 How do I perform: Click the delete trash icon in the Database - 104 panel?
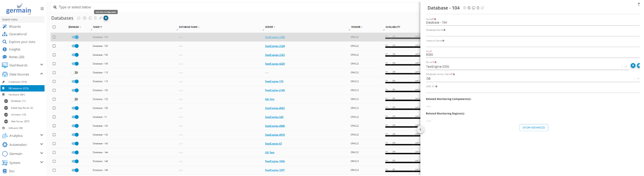pos(478,8)
